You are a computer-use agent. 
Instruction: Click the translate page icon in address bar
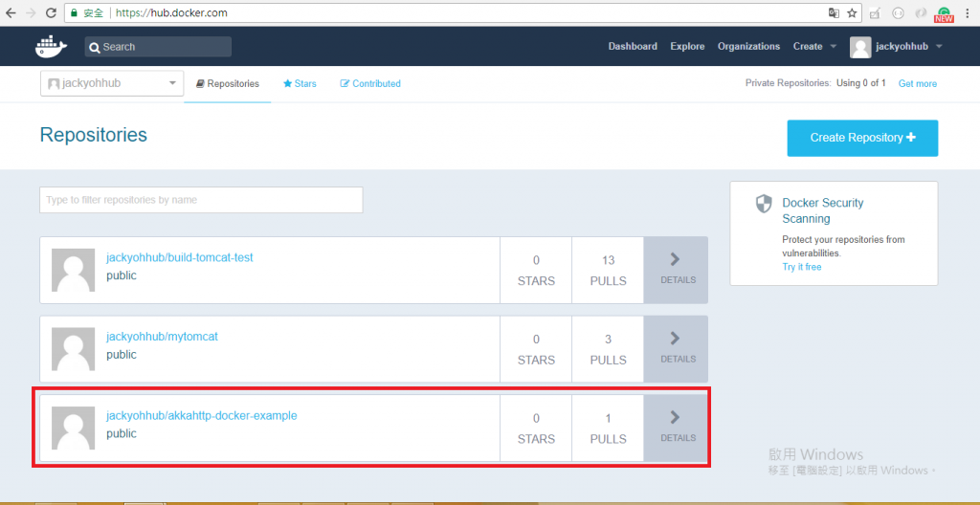pos(834,12)
